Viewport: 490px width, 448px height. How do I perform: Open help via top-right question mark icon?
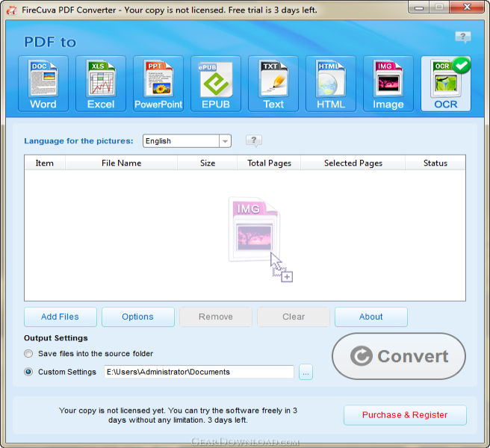[463, 37]
